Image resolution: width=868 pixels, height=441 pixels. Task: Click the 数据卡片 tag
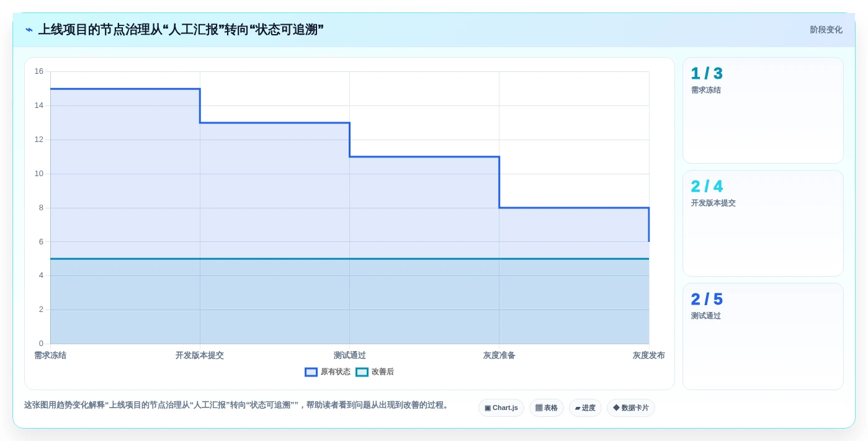tap(631, 408)
